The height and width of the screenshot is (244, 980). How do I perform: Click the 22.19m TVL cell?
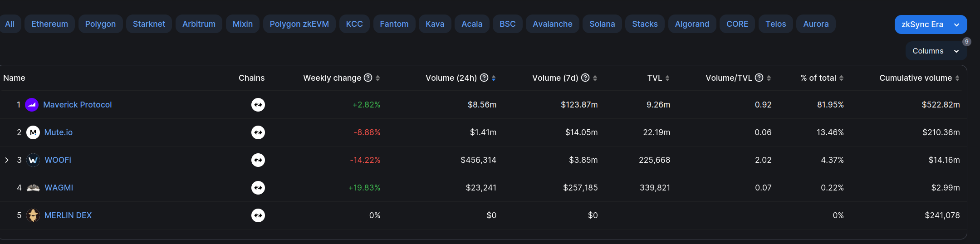tap(657, 132)
